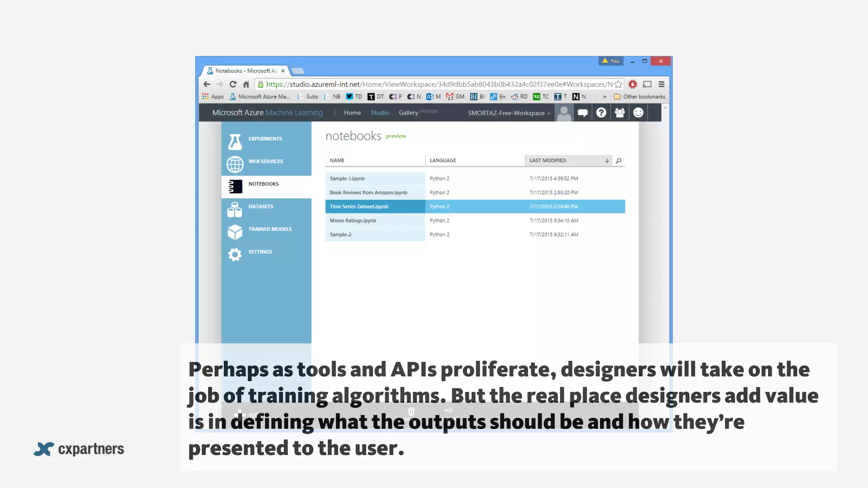Open the BI bookmark
Screen dimensions: 868x488
[477, 97]
